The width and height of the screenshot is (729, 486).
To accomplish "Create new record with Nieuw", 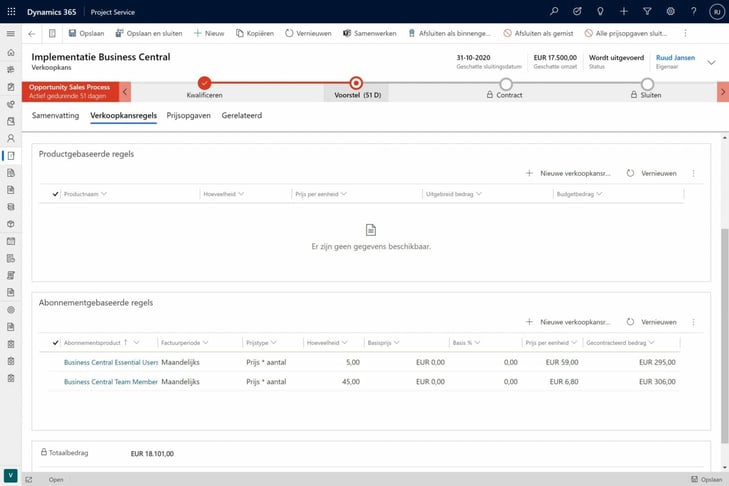I will 209,33.
